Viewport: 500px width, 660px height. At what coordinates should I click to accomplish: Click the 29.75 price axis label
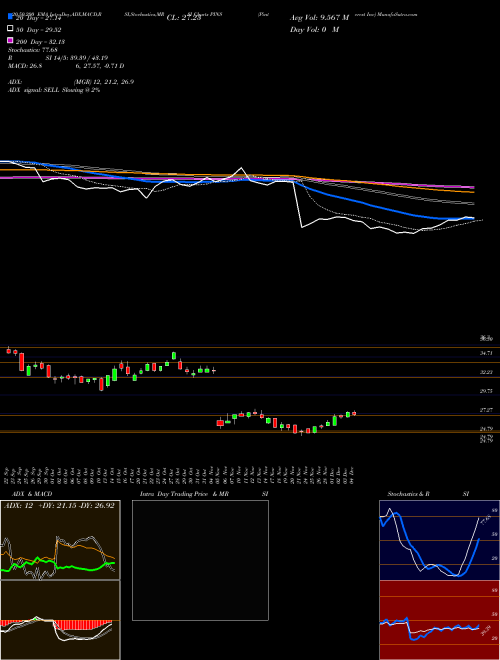point(486,391)
